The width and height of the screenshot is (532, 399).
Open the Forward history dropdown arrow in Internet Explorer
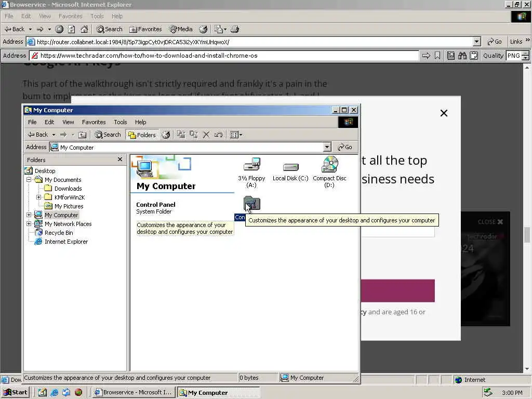[49, 29]
